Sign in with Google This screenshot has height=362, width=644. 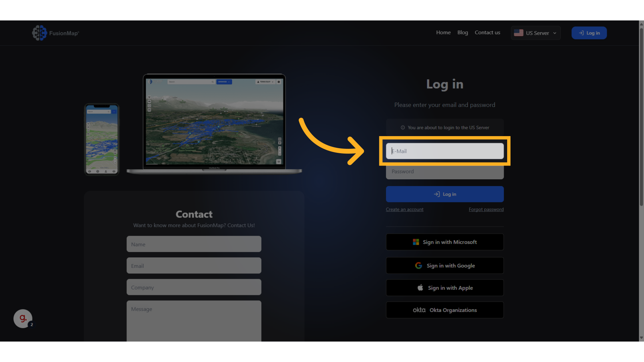pos(445,265)
